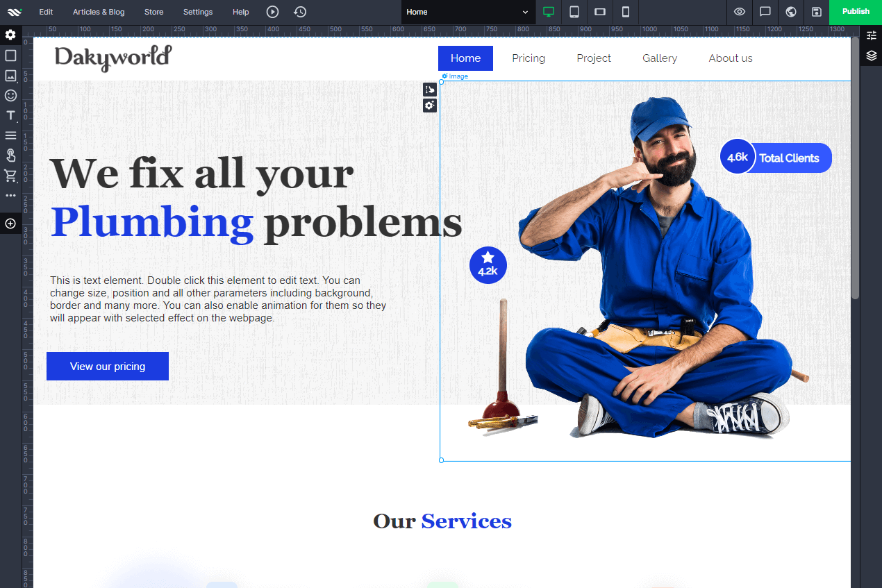
Task: Open the settings gear in left sidebar
Action: pos(10,35)
